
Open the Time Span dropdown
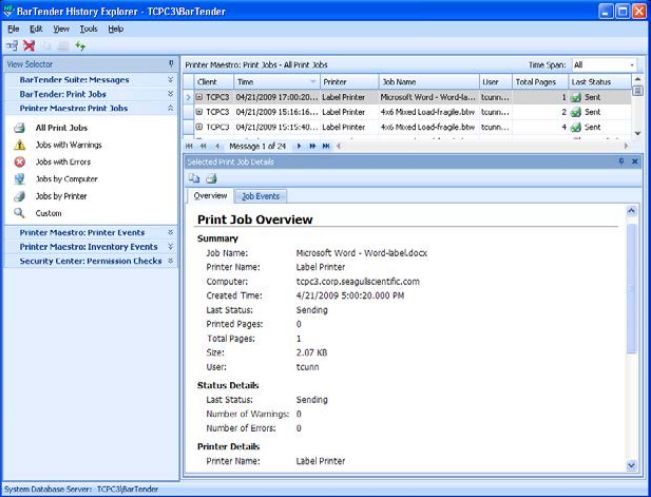tap(632, 65)
